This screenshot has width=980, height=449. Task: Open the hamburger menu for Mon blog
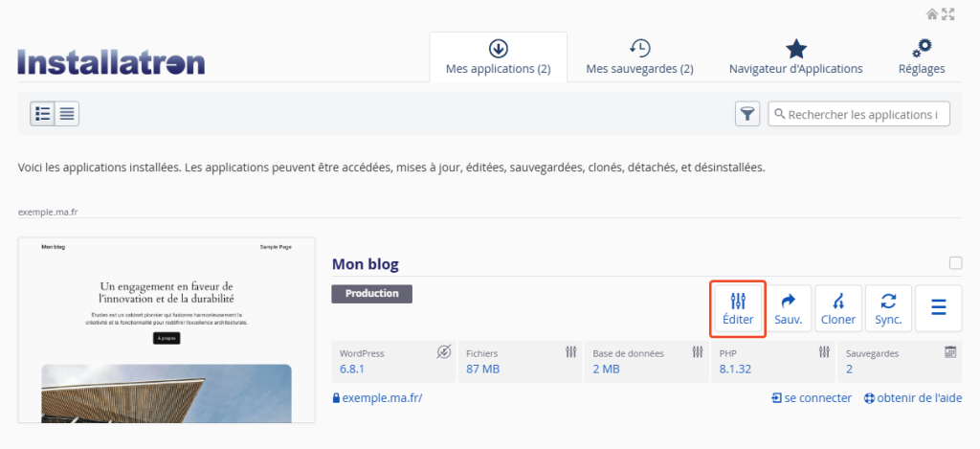(x=939, y=308)
